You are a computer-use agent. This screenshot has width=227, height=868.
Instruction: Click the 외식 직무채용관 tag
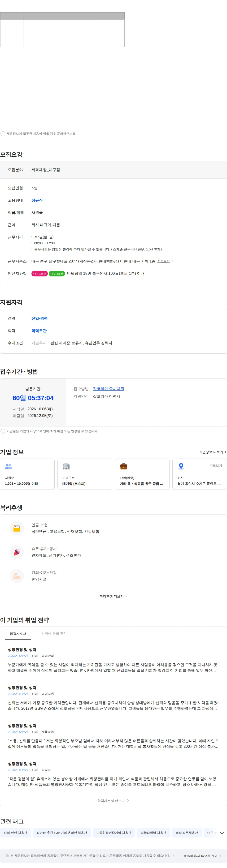click(x=187, y=833)
